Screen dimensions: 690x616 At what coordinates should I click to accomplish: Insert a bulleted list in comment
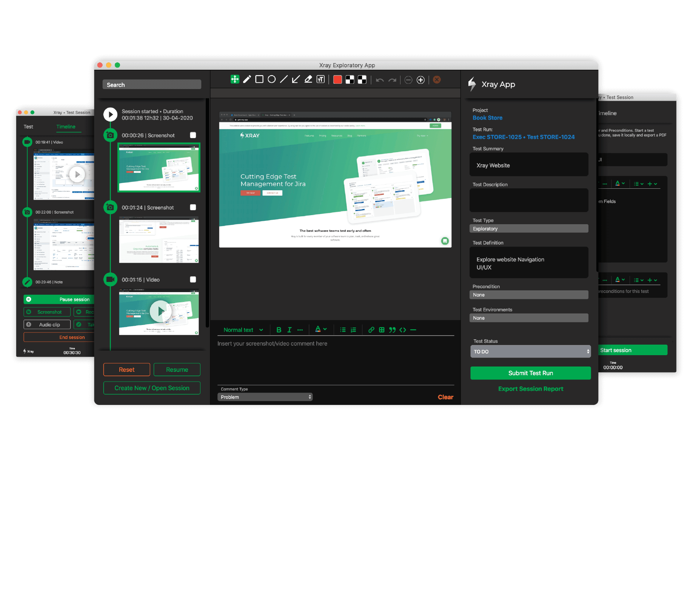343,330
